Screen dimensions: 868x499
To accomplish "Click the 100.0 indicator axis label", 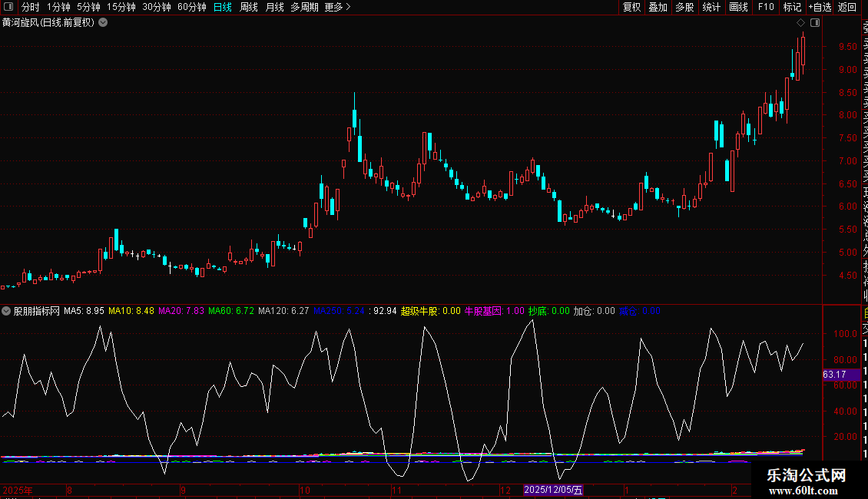I will pyautogui.click(x=845, y=334).
